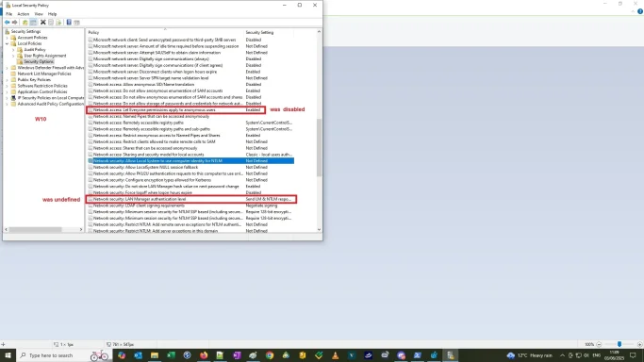Select Allow anonymous SID/Name translation policy
The width and height of the screenshot is (644, 362).
191,85
